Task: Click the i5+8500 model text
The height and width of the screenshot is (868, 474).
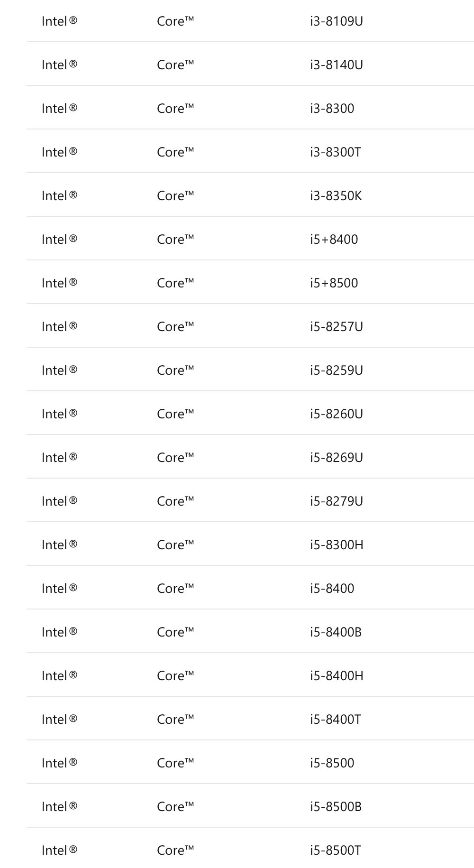Action: coord(334,283)
